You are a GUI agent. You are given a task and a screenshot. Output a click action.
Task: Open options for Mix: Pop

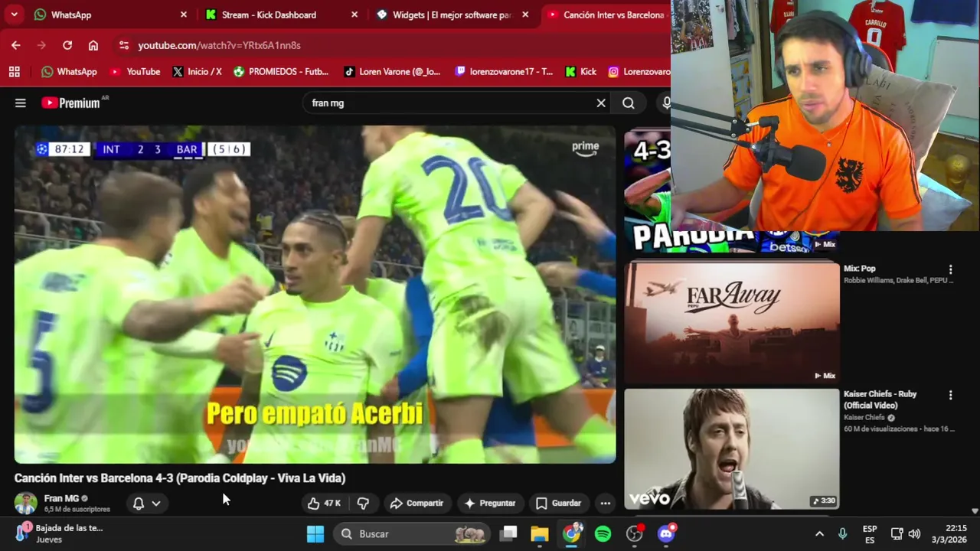click(951, 269)
